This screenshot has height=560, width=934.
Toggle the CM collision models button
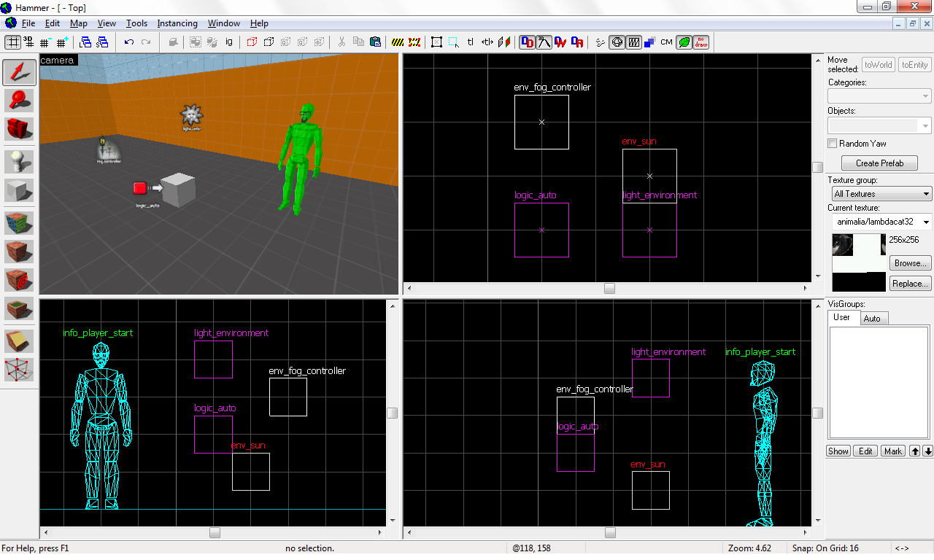[x=666, y=42]
